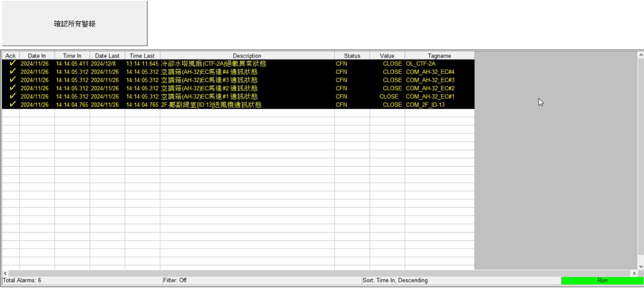Sort by the Description column header
Screen dimensions: 644x290
(x=247, y=56)
